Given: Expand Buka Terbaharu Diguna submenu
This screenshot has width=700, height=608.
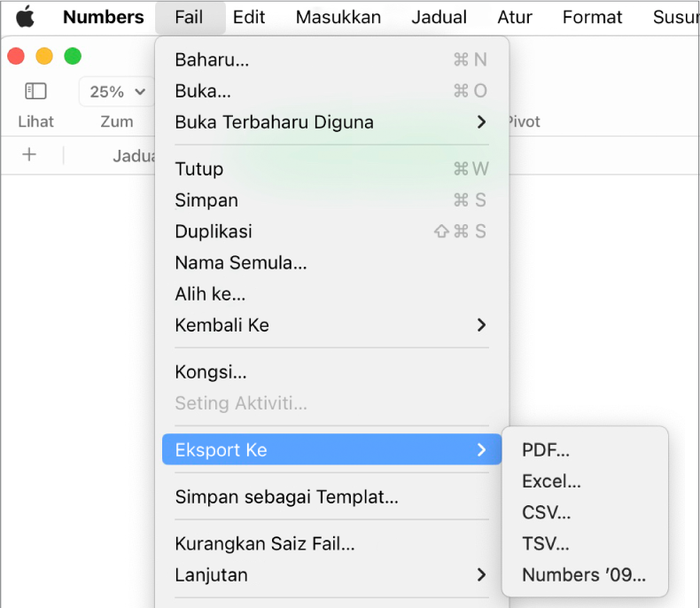Looking at the screenshot, I should pyautogui.click(x=331, y=122).
